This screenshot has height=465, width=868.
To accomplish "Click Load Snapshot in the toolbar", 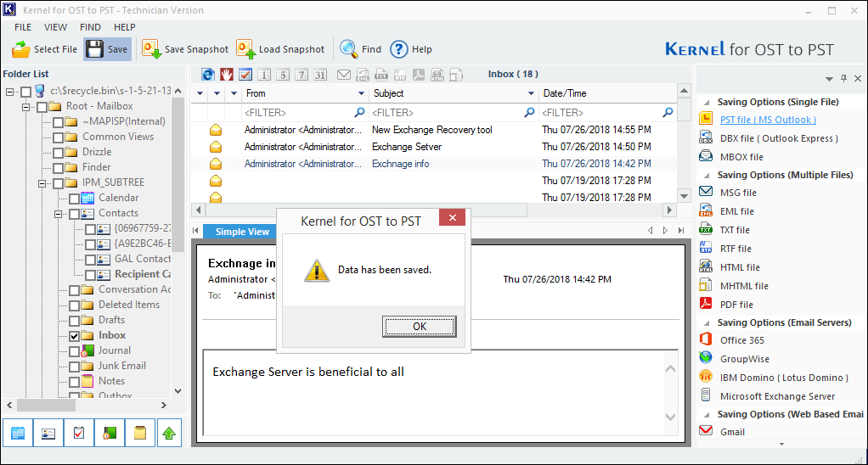I will coord(280,49).
